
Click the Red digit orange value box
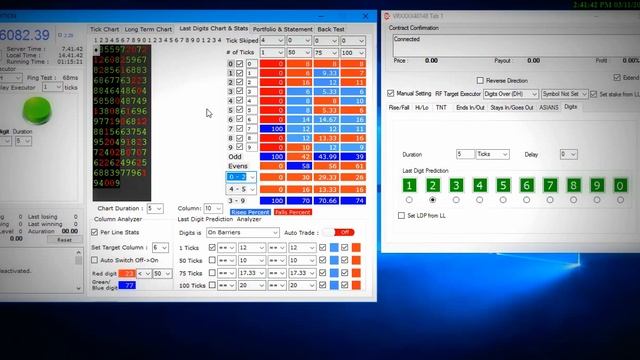pyautogui.click(x=127, y=273)
